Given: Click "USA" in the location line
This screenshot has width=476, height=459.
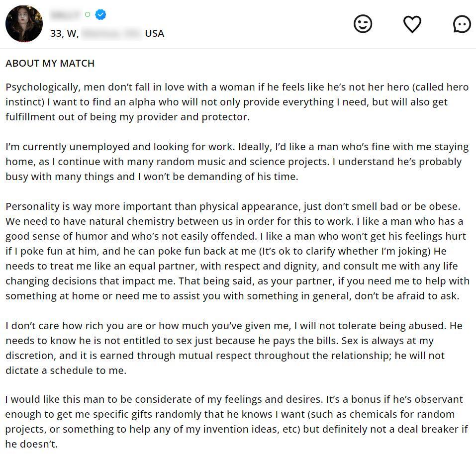Looking at the screenshot, I should [x=154, y=33].
